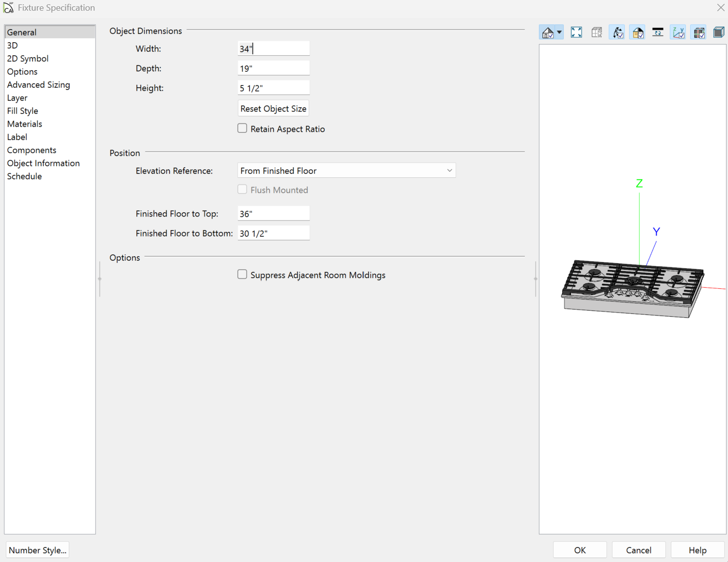Viewport: 728px width, 562px height.
Task: Click into the Depth input field
Action: [x=273, y=68]
